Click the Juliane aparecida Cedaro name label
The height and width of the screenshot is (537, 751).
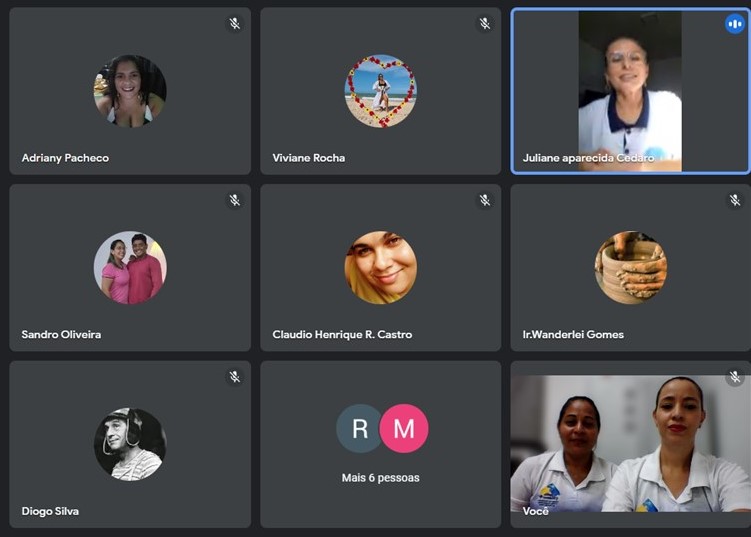588,158
